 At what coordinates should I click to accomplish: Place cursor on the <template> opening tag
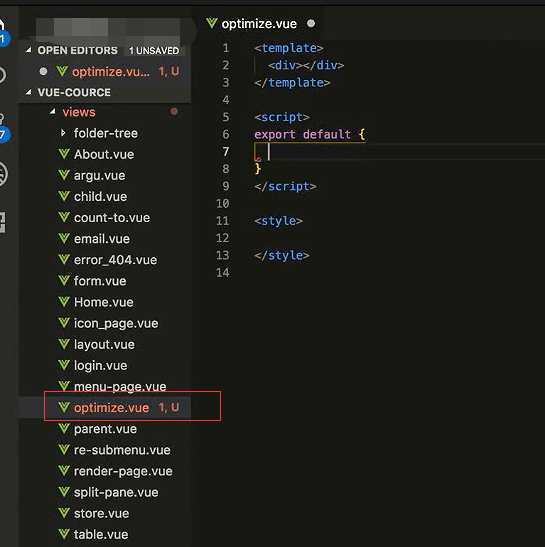click(x=289, y=48)
